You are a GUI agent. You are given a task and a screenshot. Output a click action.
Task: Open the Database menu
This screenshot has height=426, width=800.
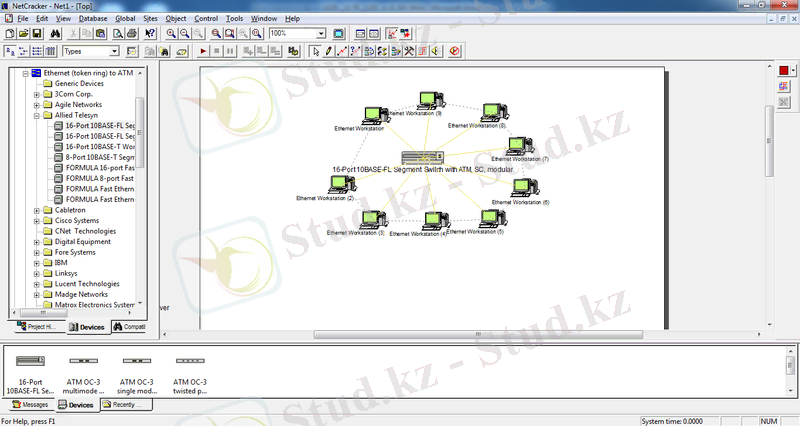93,18
